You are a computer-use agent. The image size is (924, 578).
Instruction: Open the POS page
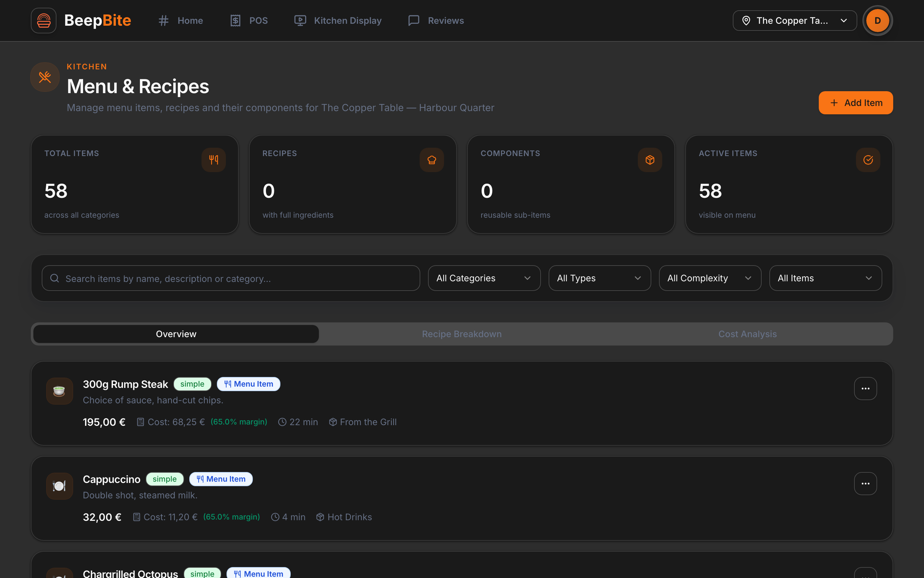point(249,21)
